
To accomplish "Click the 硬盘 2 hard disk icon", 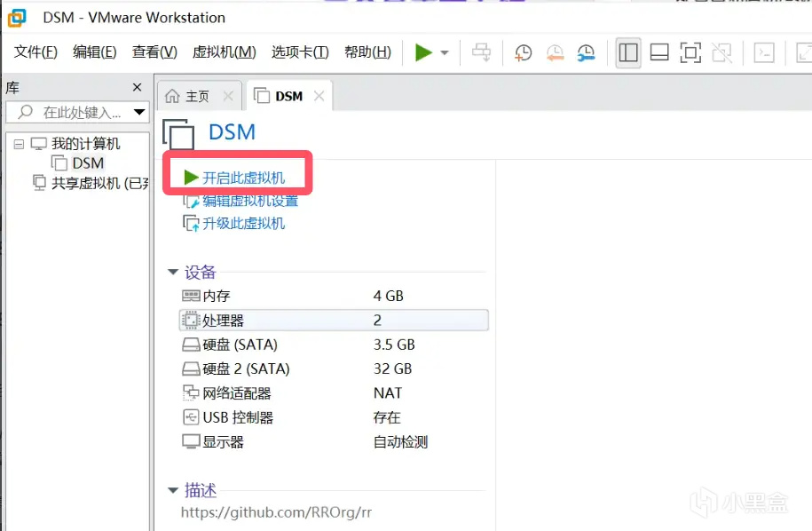I will [191, 369].
